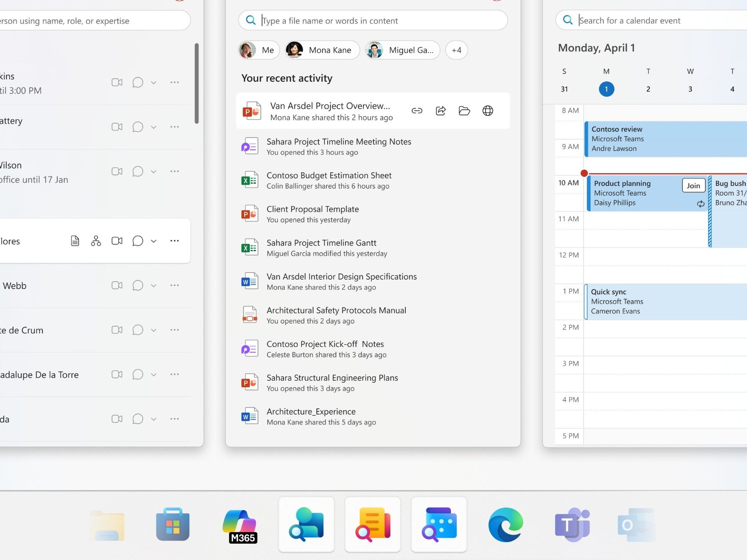
Task: Focus the calendar event search field
Action: tap(652, 21)
